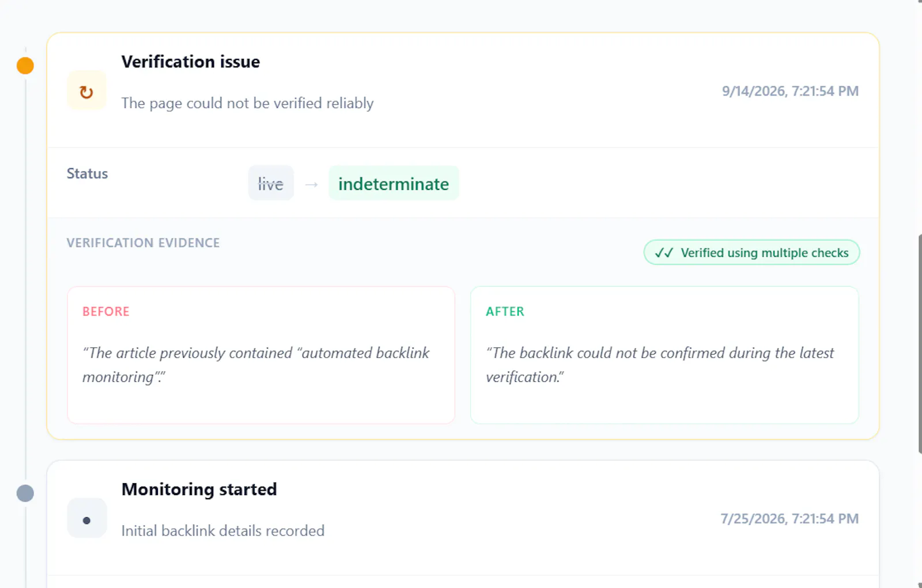Click the vertical scrollbar thumb
Image resolution: width=922 pixels, height=588 pixels.
pos(920,344)
